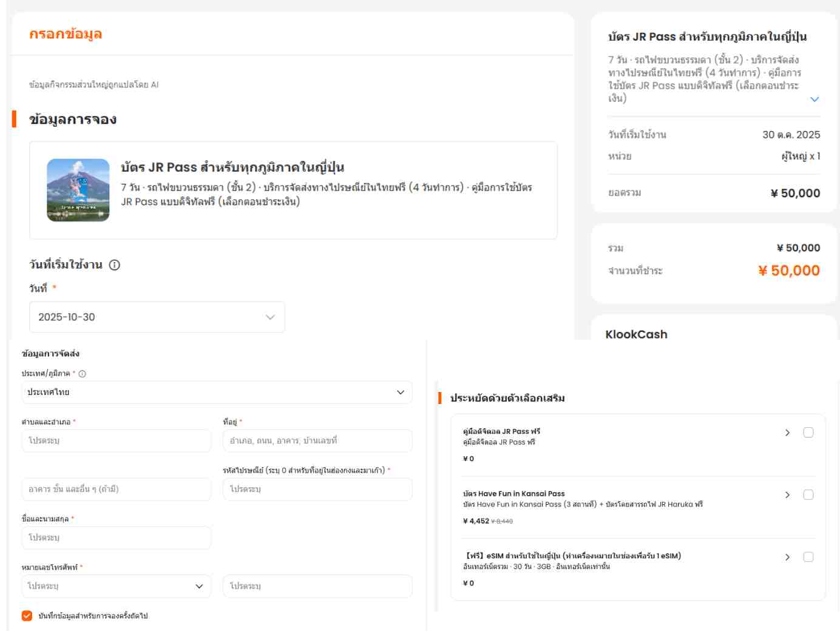Click the phone number input field
This screenshot has width=840, height=631.
[x=317, y=586]
